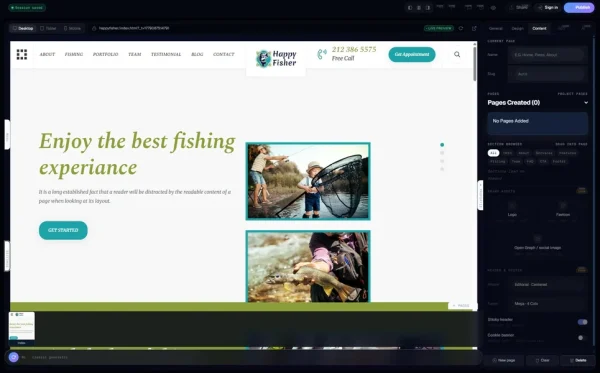
Task: Click the Publish button
Action: point(579,8)
